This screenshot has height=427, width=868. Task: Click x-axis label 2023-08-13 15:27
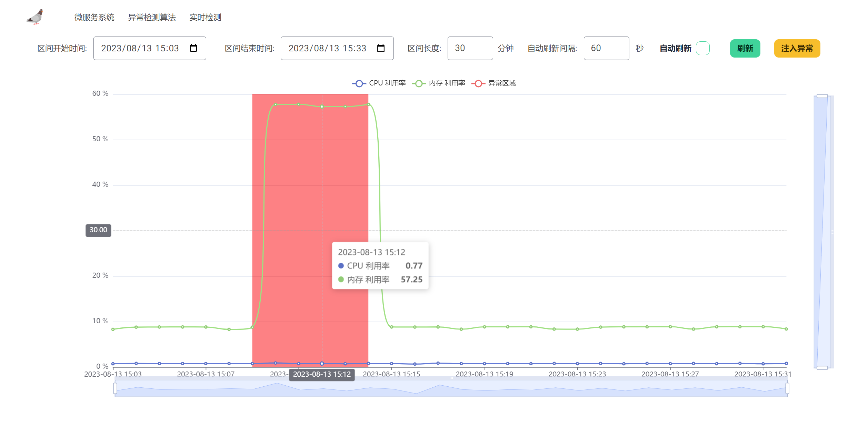pos(670,374)
